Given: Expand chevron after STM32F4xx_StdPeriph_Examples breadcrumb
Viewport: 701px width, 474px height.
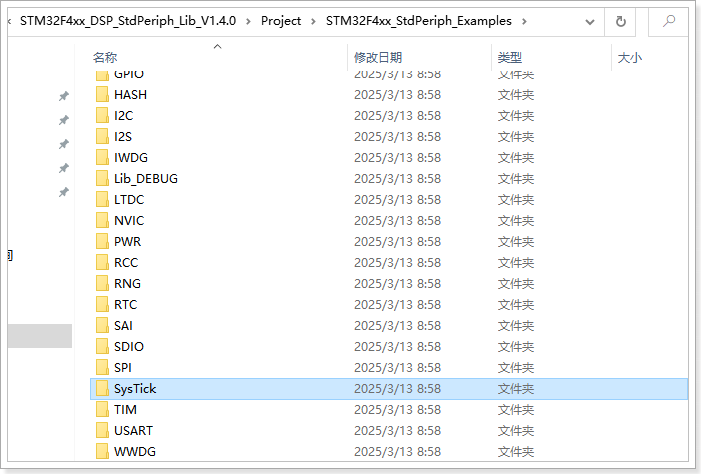Looking at the screenshot, I should [x=524, y=21].
